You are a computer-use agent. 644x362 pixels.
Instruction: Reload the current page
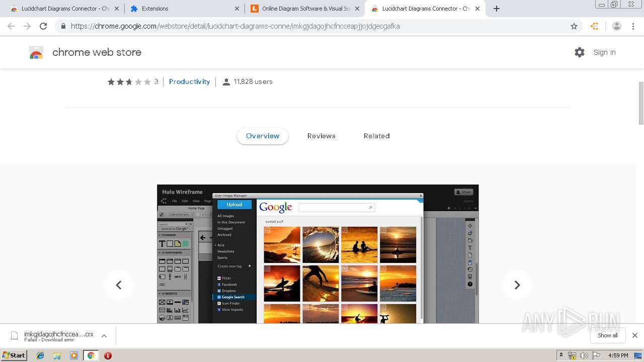click(43, 26)
